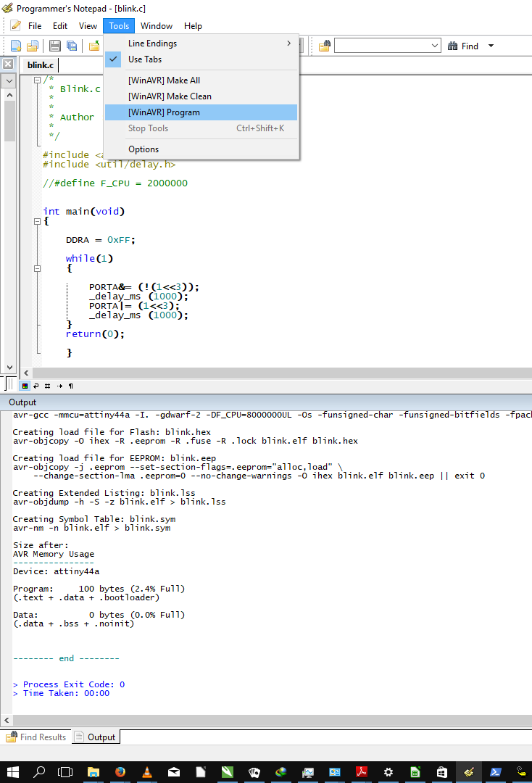Open the Window menu
This screenshot has width=532, height=783.
pyautogui.click(x=157, y=26)
